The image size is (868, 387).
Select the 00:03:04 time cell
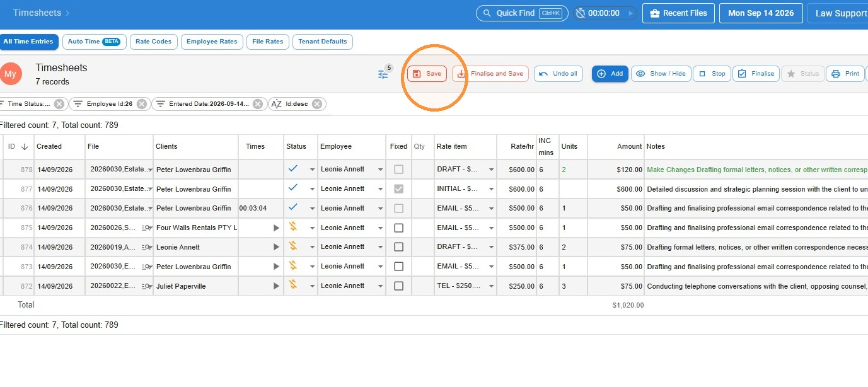[x=260, y=209]
